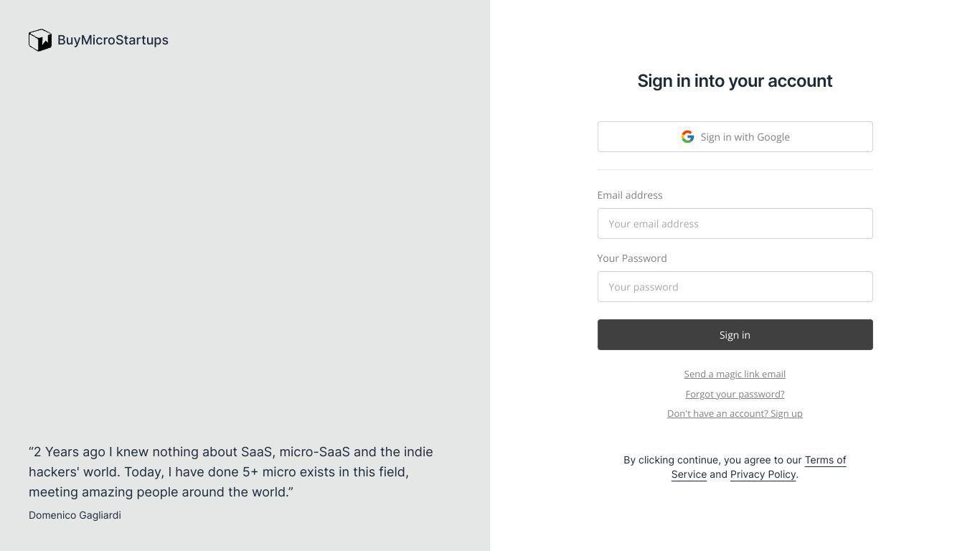Open the BuyMicroStartups brand name link

pyautogui.click(x=113, y=40)
